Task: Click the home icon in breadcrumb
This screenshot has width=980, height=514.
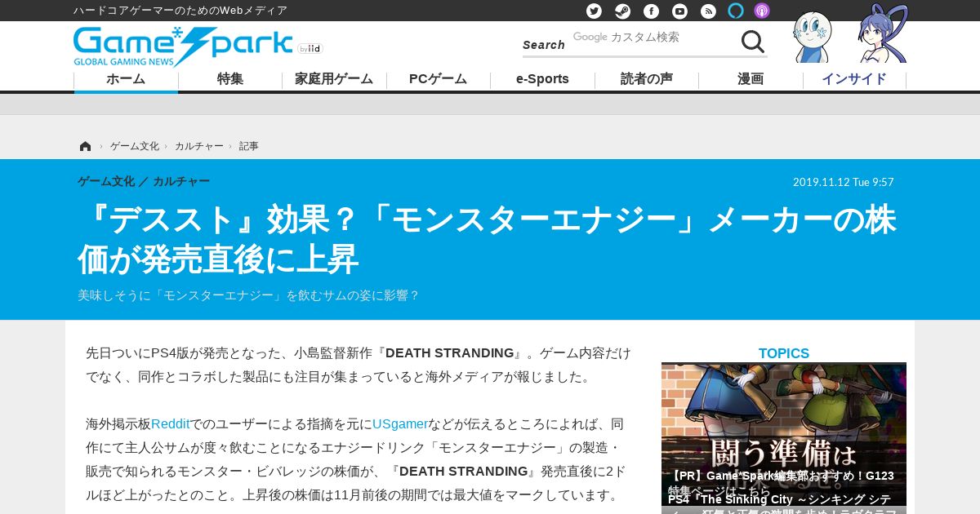Action: click(x=85, y=146)
